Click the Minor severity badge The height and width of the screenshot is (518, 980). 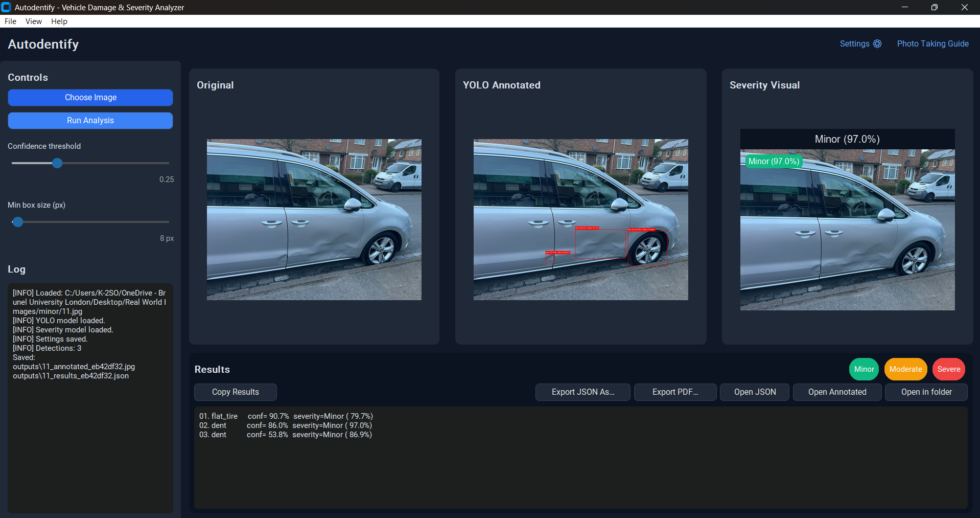(864, 369)
